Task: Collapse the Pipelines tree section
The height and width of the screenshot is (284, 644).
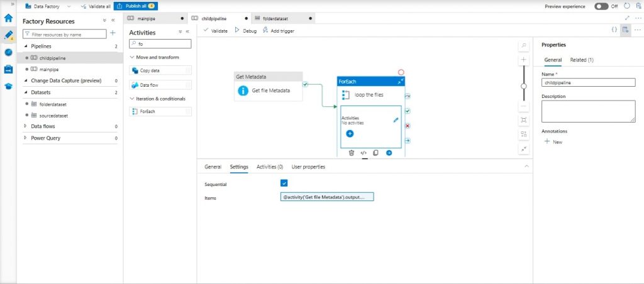Action: [x=26, y=46]
